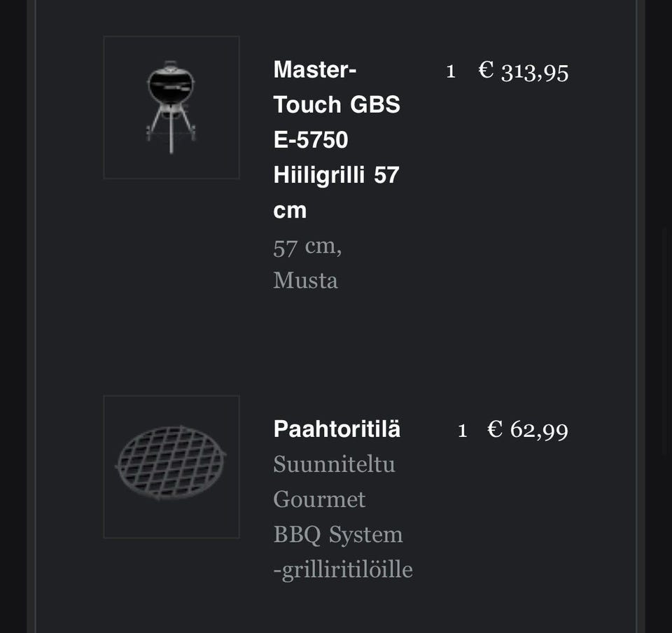The height and width of the screenshot is (633, 672).
Task: Click the '57 cm,' size variant text
Action: (307, 246)
